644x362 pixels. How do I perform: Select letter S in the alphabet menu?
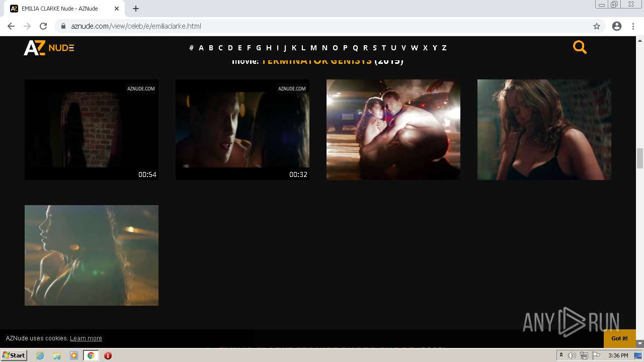click(x=374, y=48)
